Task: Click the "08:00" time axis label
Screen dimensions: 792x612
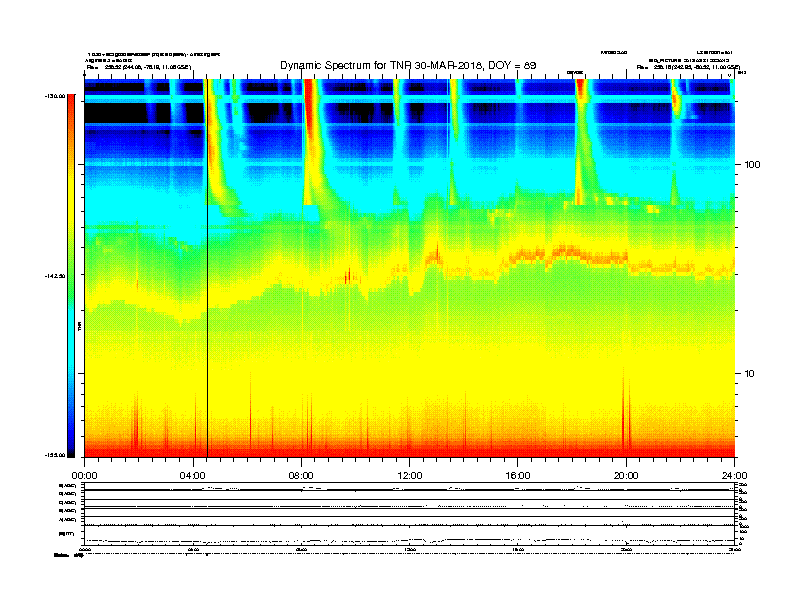Action: (x=301, y=476)
